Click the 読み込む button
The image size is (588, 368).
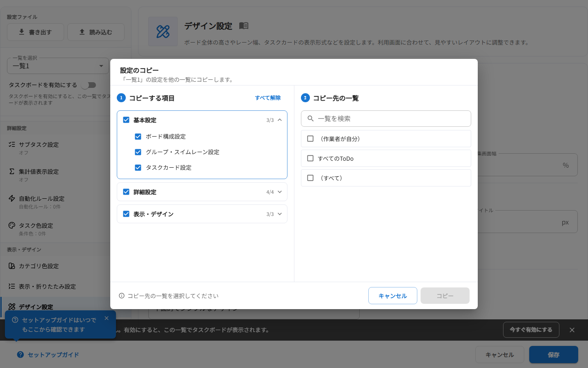point(96,32)
